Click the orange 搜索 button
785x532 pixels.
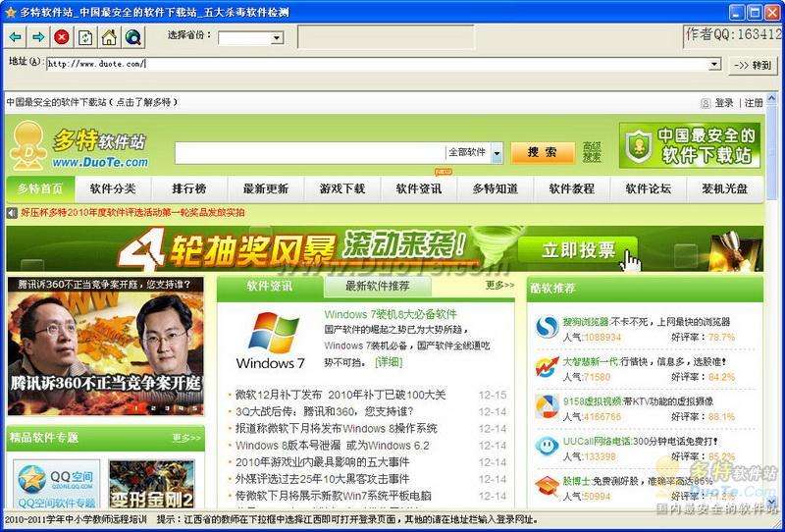click(543, 152)
